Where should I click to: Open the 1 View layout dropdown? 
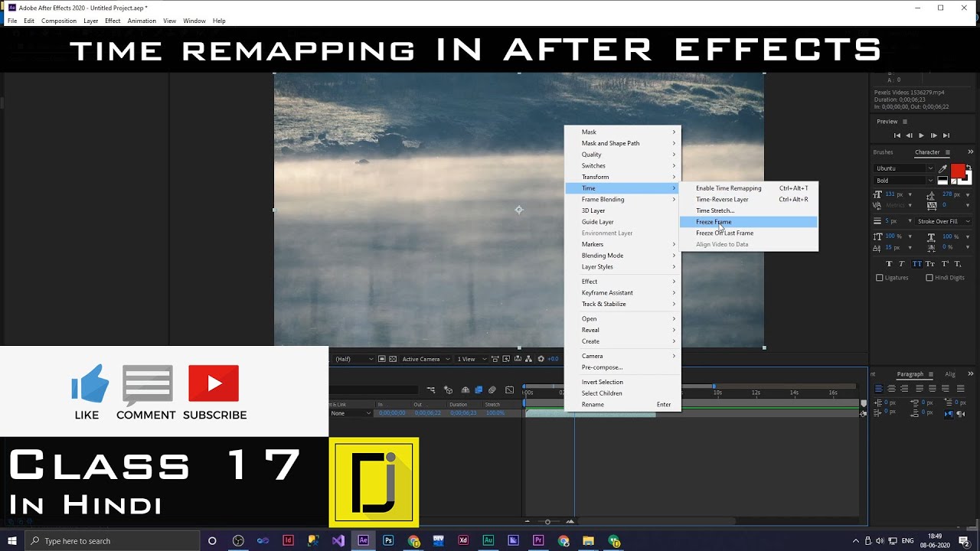pos(471,359)
